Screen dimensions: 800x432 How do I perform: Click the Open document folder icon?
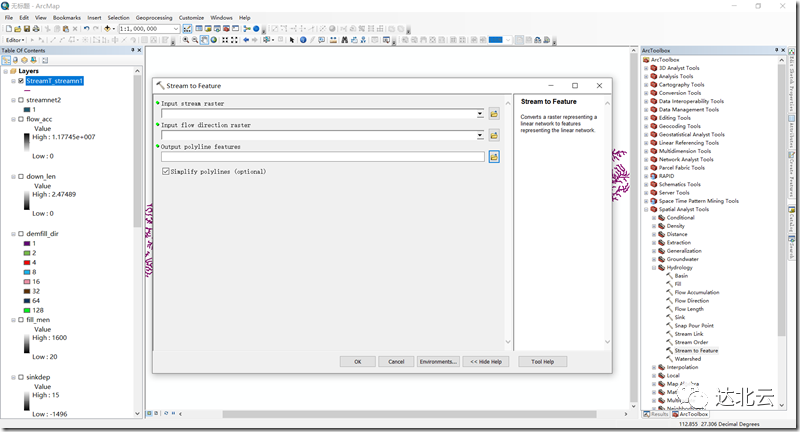coord(17,29)
